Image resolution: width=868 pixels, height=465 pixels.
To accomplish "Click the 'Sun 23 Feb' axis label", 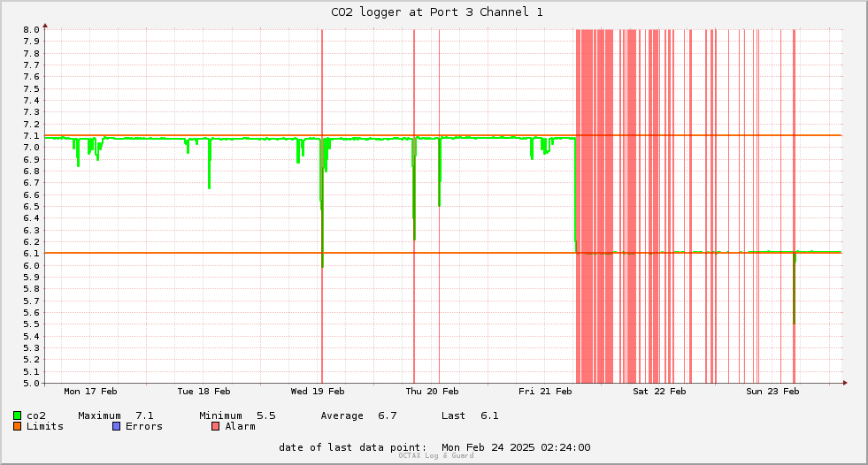I will click(x=772, y=391).
